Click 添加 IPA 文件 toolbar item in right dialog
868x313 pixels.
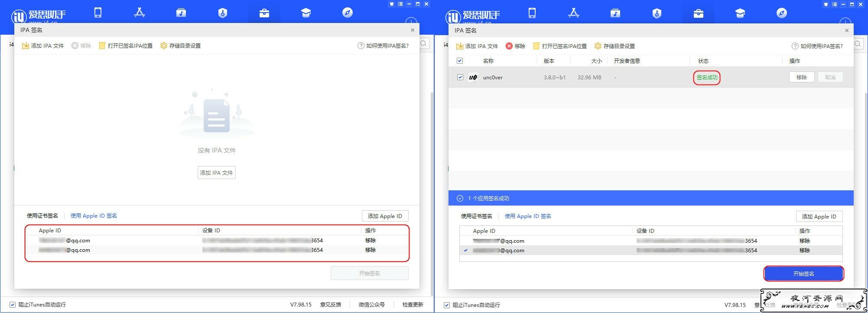tap(477, 46)
